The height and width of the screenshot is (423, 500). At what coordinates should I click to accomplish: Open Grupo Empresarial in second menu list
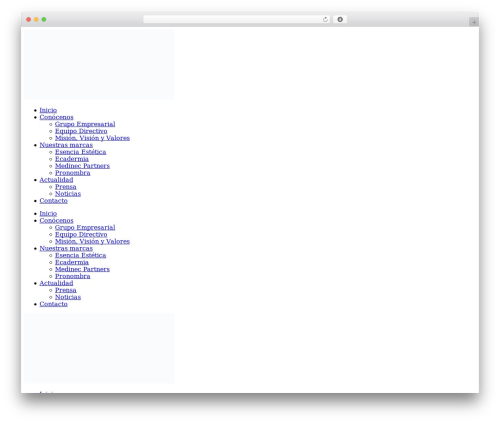tap(85, 227)
